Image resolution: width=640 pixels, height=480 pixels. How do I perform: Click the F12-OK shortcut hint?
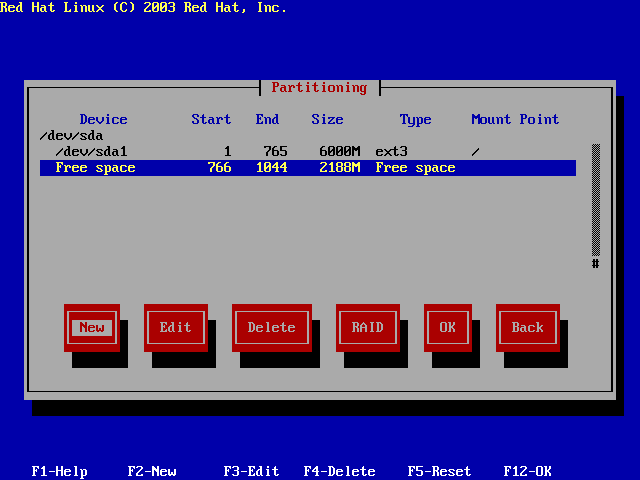pos(528,472)
